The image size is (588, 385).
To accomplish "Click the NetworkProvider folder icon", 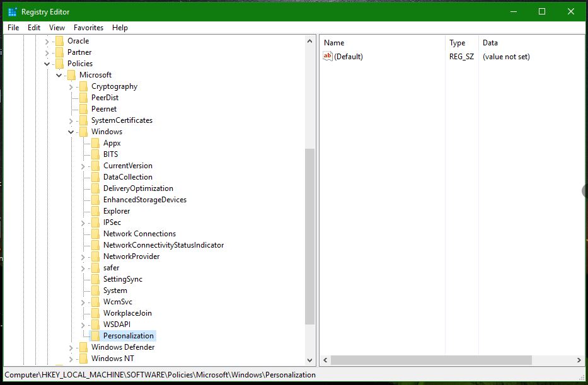I will [x=95, y=256].
